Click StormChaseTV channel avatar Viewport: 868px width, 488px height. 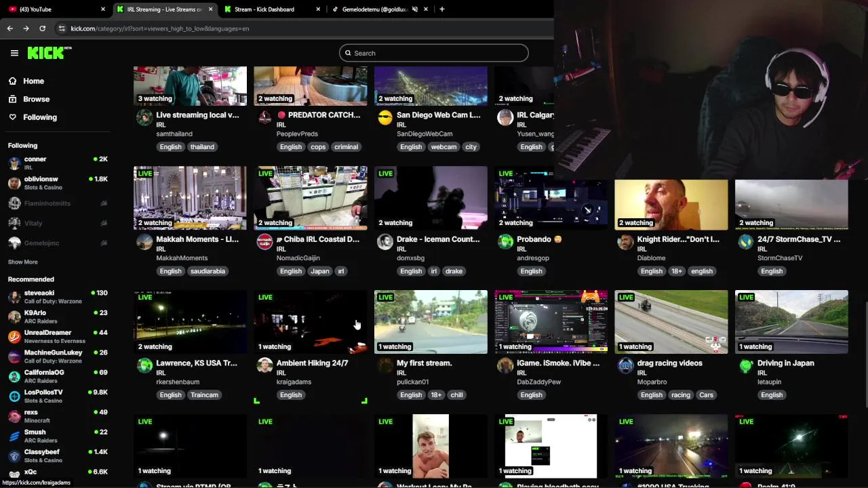[746, 242]
